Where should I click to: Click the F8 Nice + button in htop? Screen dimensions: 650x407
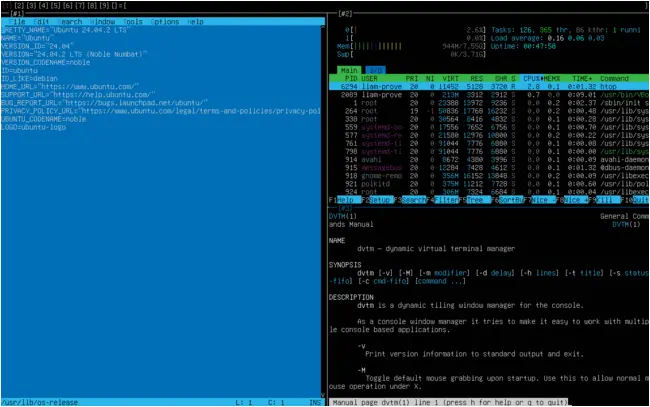pyautogui.click(x=572, y=200)
